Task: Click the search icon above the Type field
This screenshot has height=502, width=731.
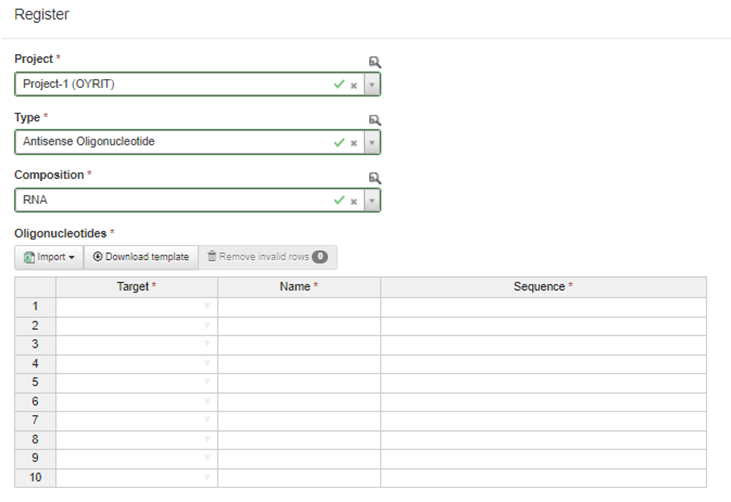Action: coord(375,120)
